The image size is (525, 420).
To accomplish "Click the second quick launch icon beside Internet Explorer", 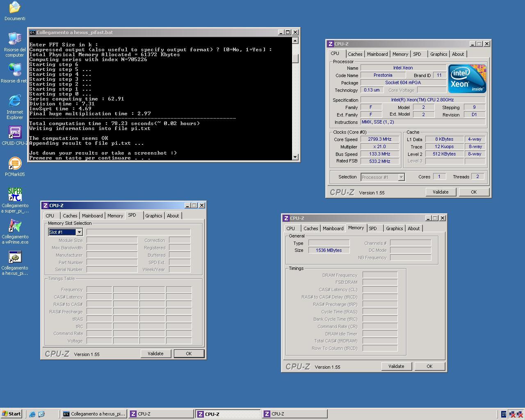I will point(41,414).
